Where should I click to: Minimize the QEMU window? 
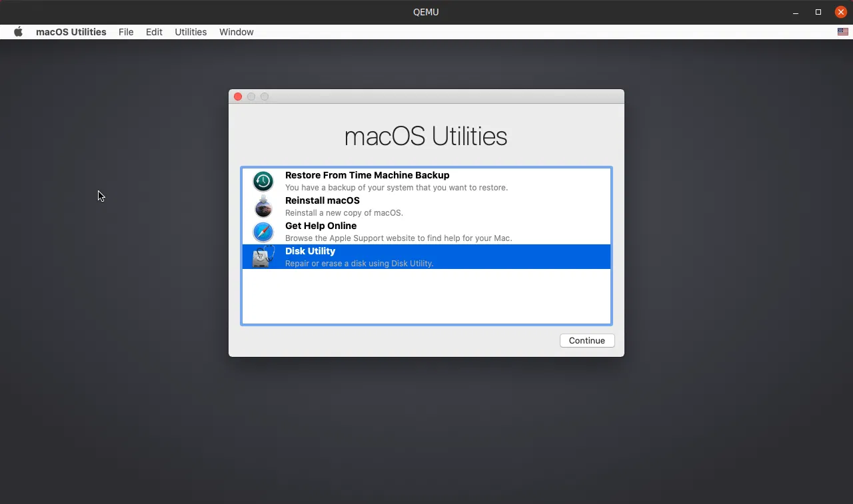[796, 12]
